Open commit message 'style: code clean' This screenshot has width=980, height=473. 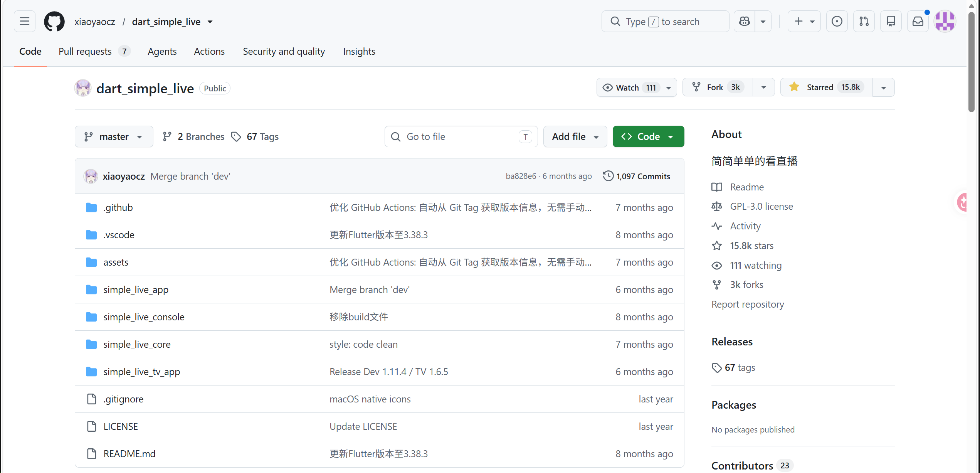[x=363, y=344]
